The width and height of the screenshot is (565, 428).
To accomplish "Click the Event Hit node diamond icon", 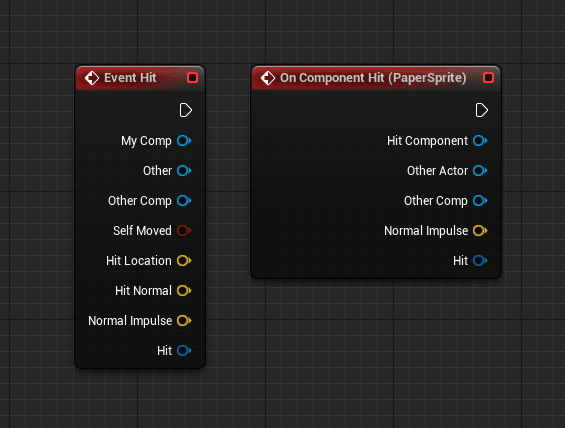I will (92, 78).
